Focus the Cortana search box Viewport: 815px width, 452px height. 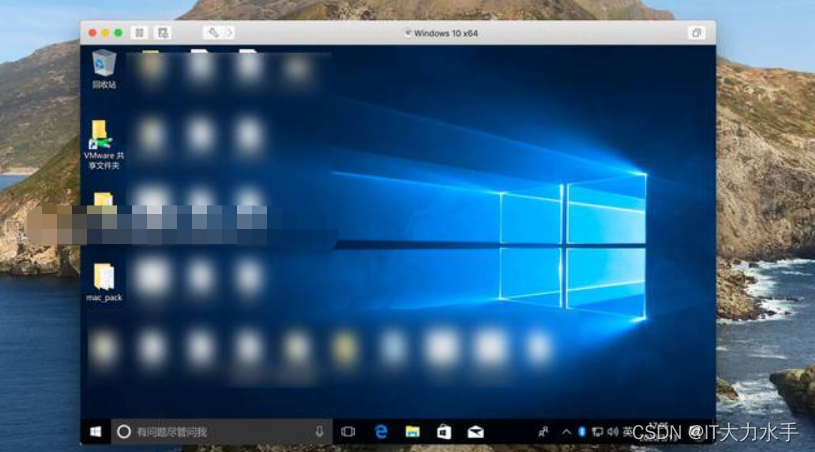click(x=222, y=432)
